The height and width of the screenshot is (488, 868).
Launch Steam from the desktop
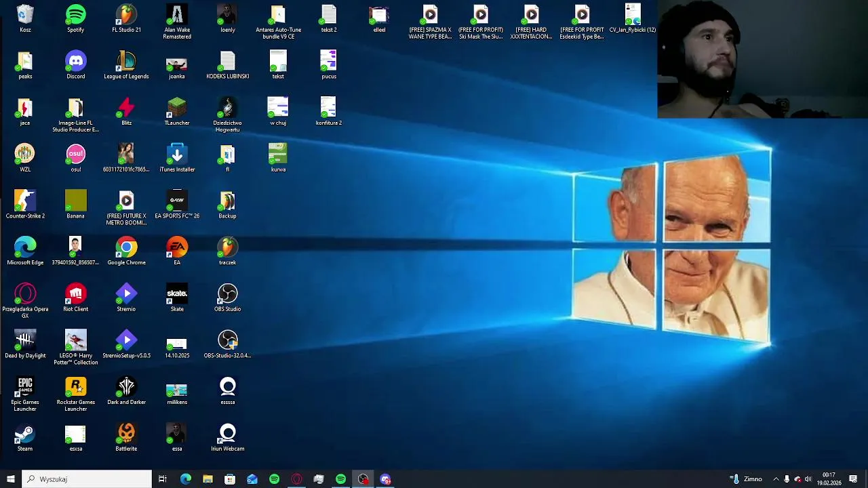coord(25,438)
